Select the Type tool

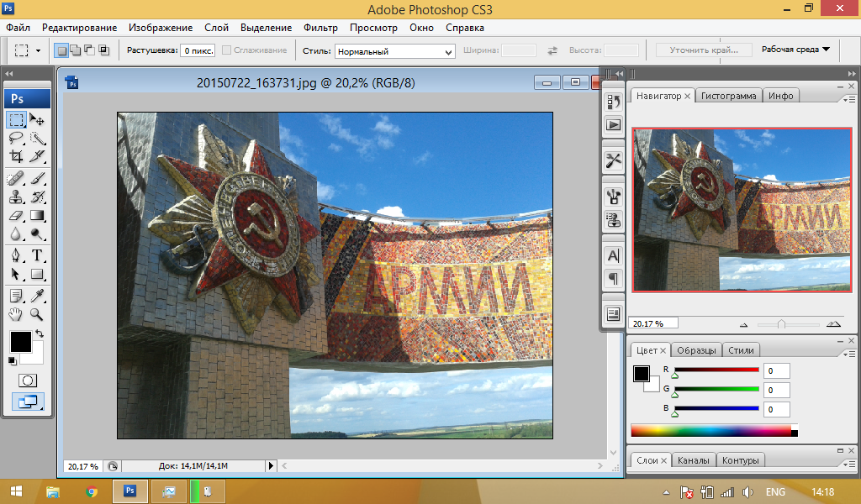pos(37,255)
